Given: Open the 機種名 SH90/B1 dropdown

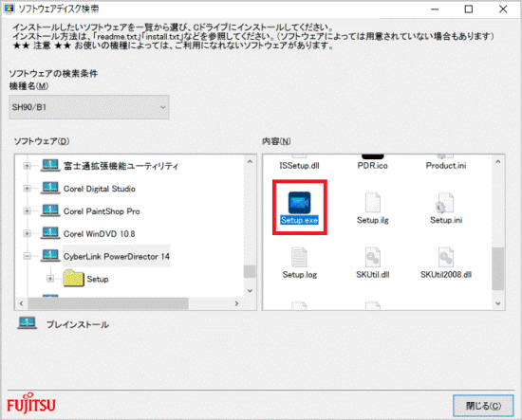Looking at the screenshot, I should (x=89, y=107).
